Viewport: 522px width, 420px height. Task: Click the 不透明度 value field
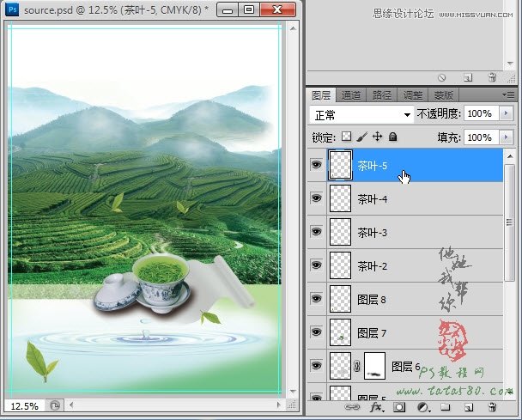tap(482, 113)
